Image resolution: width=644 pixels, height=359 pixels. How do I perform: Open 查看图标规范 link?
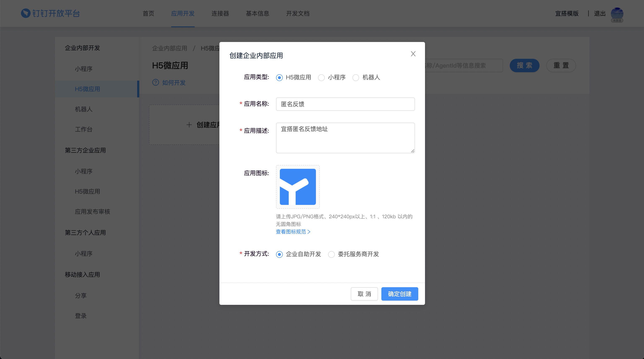click(x=293, y=232)
